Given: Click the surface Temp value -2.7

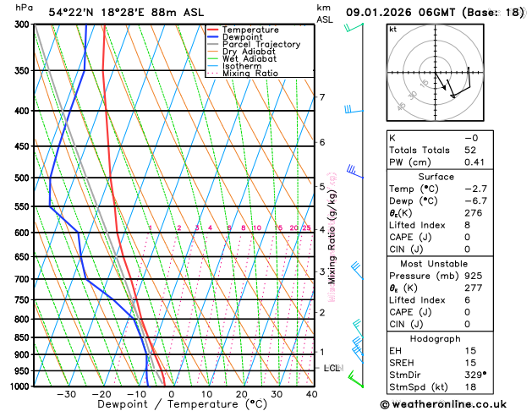Looking at the screenshot, I should tap(475, 189).
